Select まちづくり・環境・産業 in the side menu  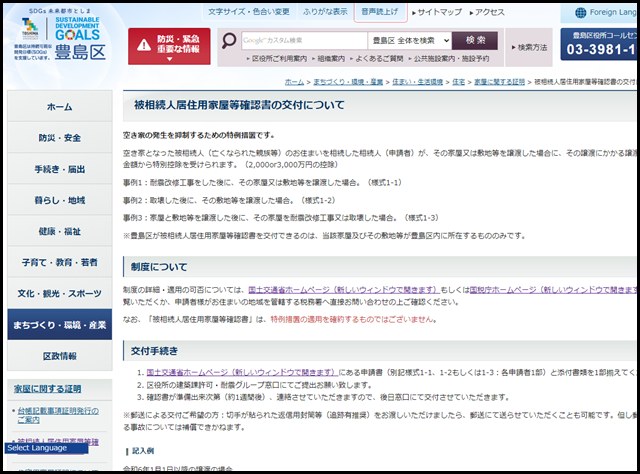60,325
